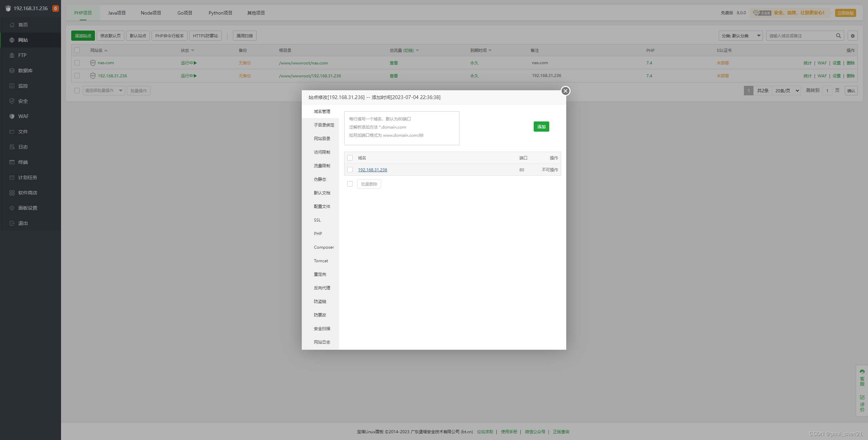Check the nas.com site row checkbox
The height and width of the screenshot is (440, 868).
(x=77, y=63)
